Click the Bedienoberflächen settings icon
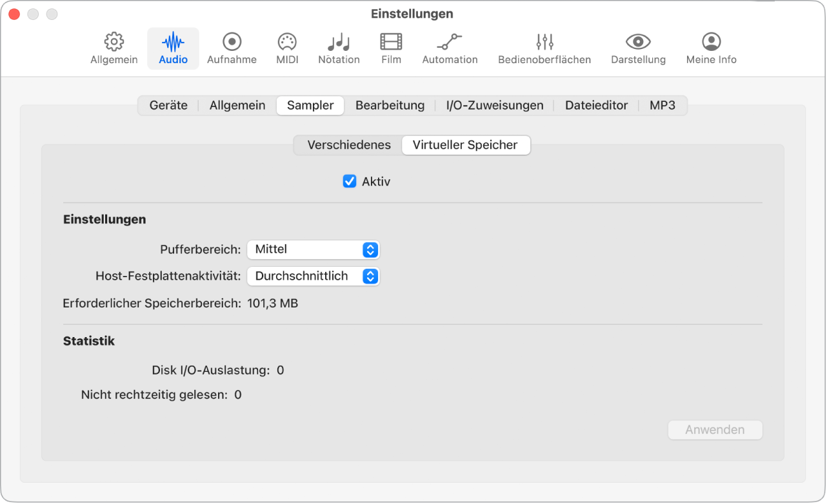This screenshot has height=504, width=827. click(x=544, y=48)
